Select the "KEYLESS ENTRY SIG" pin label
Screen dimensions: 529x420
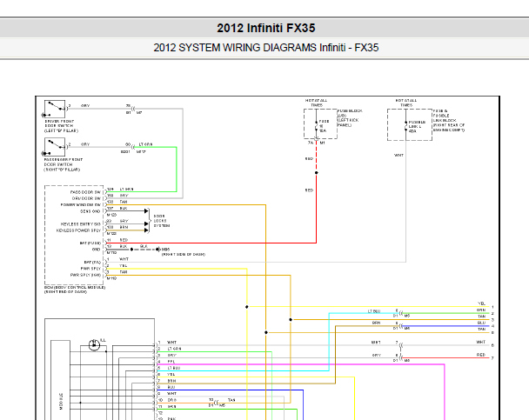[x=81, y=224]
